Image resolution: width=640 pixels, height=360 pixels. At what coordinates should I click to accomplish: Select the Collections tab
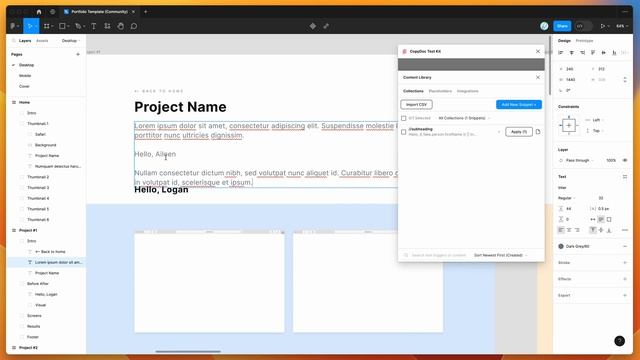click(x=413, y=91)
